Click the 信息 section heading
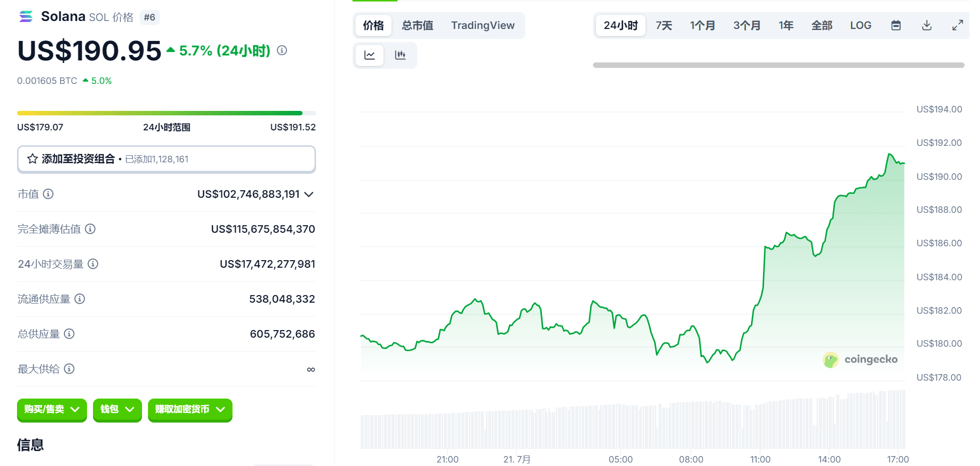This screenshot has height=466, width=980. point(30,445)
